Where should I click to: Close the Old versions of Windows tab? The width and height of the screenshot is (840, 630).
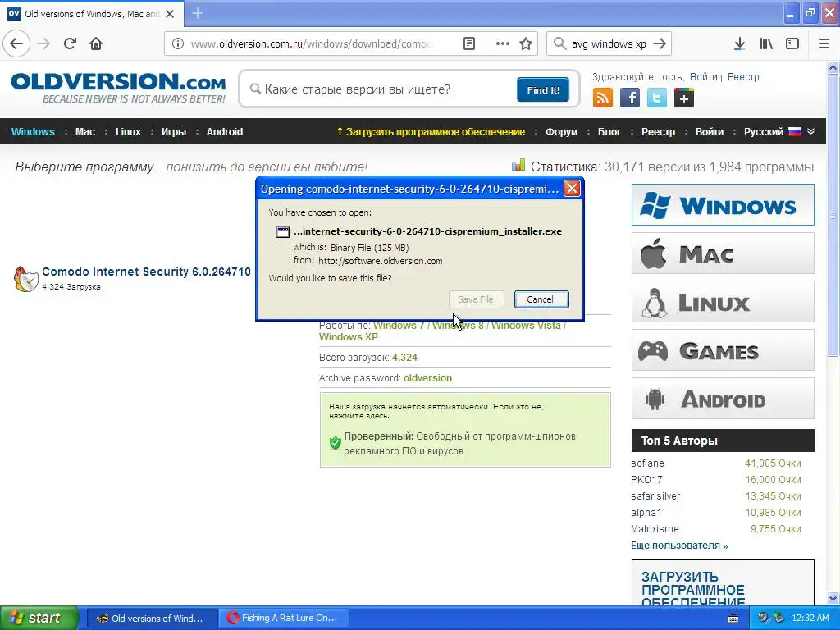pyautogui.click(x=170, y=13)
